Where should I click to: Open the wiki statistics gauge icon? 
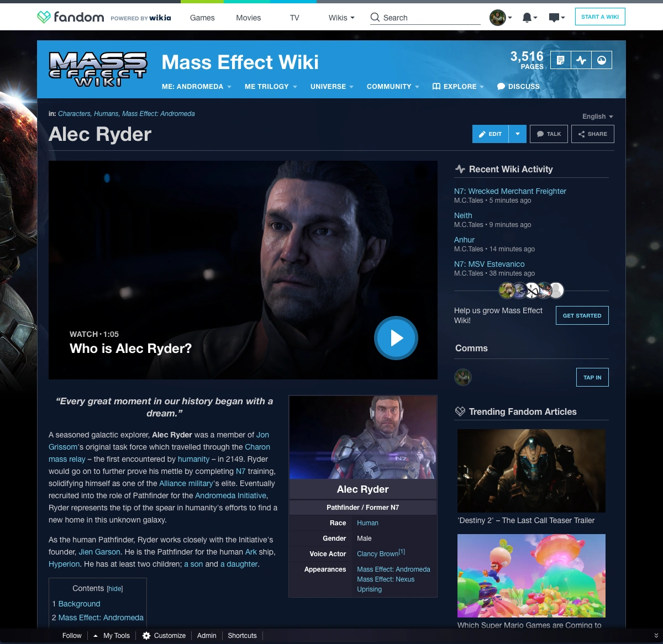click(x=602, y=60)
